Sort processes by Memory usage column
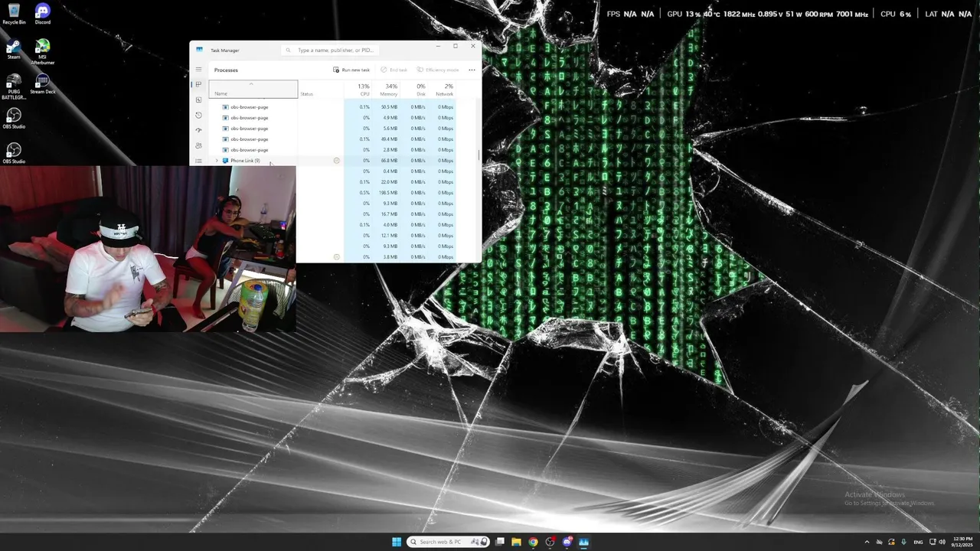 coord(386,89)
